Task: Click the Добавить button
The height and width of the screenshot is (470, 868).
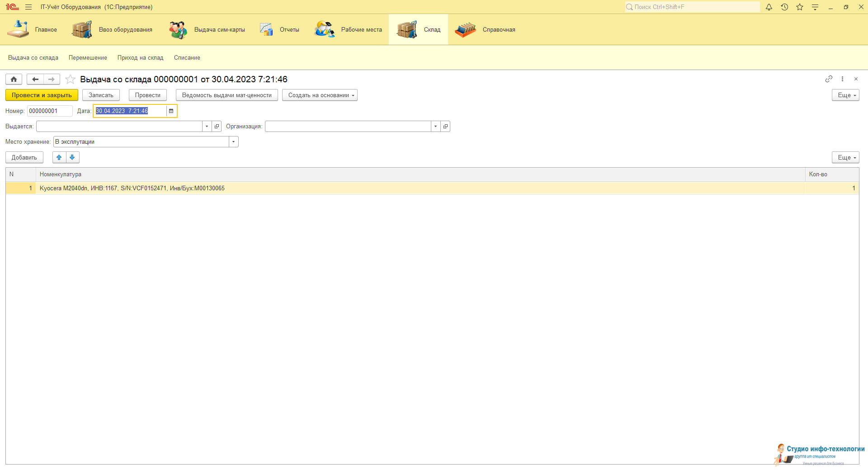Action: point(24,157)
